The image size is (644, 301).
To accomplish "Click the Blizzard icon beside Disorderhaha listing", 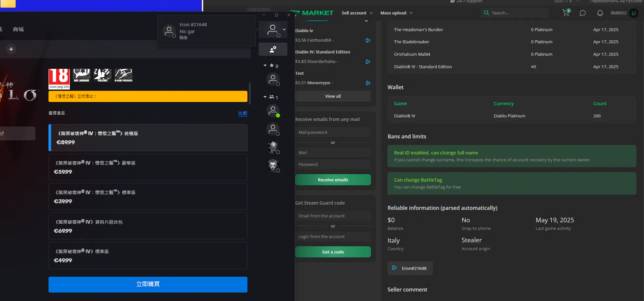I will (x=368, y=62).
